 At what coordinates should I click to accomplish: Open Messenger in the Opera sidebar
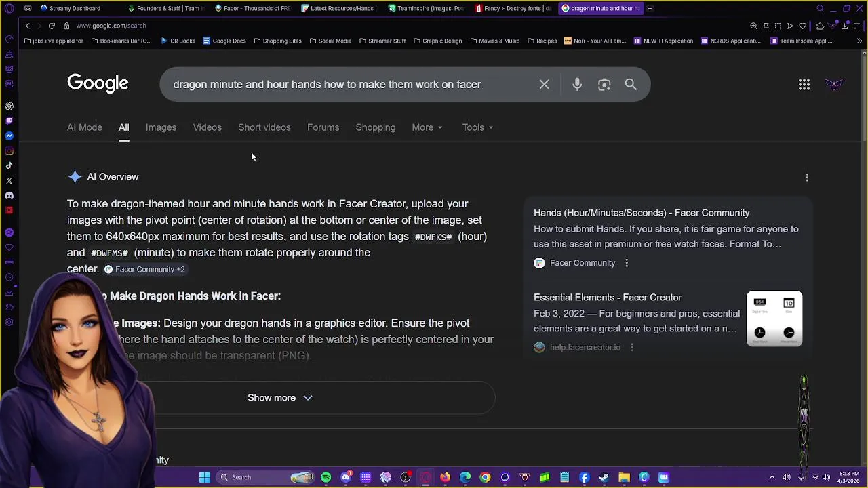[x=9, y=136]
